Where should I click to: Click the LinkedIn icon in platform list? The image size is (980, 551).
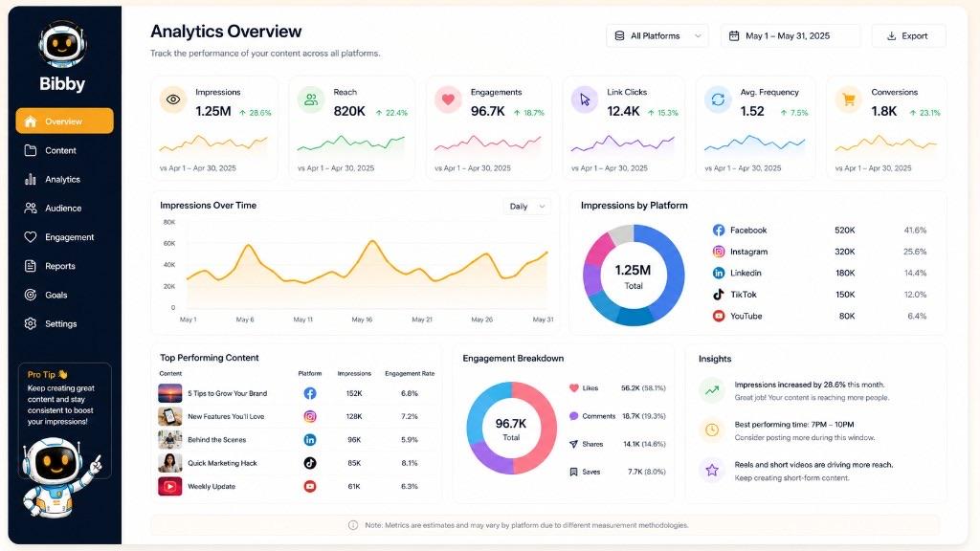click(x=719, y=273)
